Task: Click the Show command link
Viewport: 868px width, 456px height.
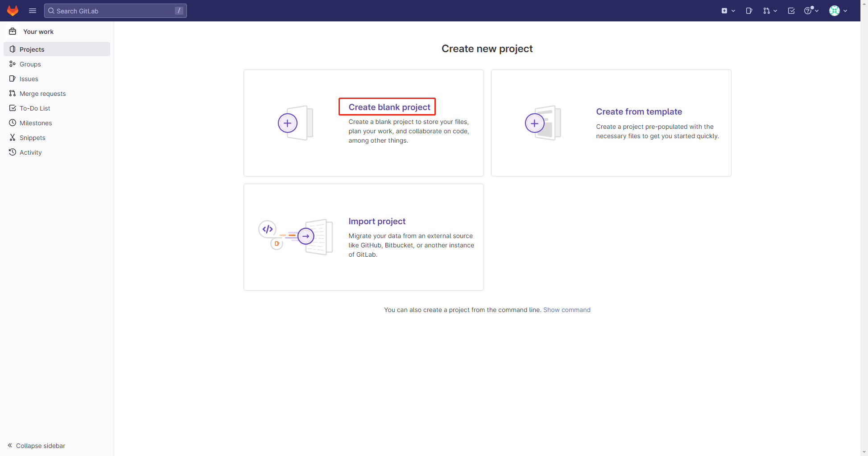Action: pos(566,310)
